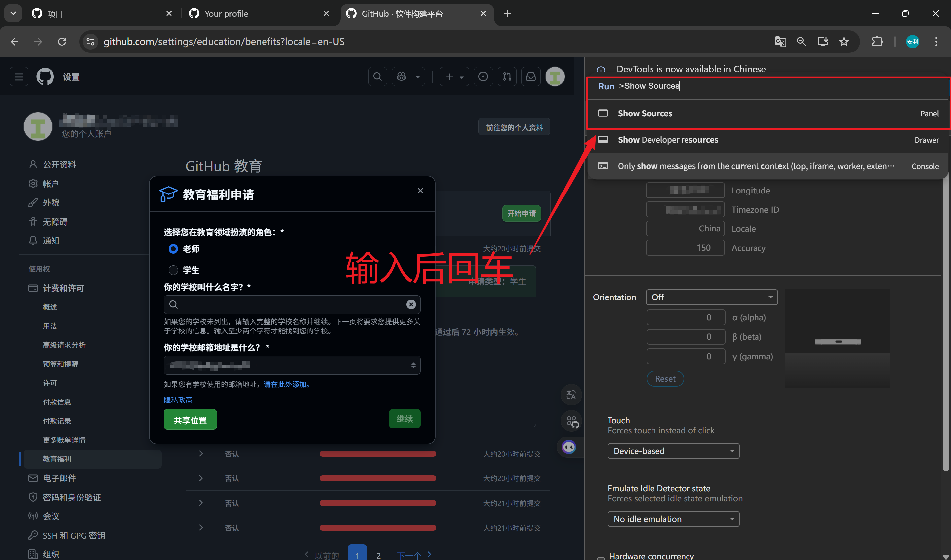Viewport: 951px width, 560px height.
Task: Open the Touch Device-based dropdown
Action: pyautogui.click(x=673, y=451)
